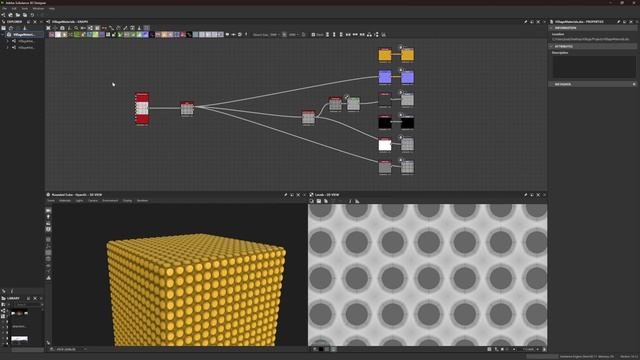Viewport: 640px width, 360px height.
Task: Click the light icon in 3D view sidebar
Action: 48,217
